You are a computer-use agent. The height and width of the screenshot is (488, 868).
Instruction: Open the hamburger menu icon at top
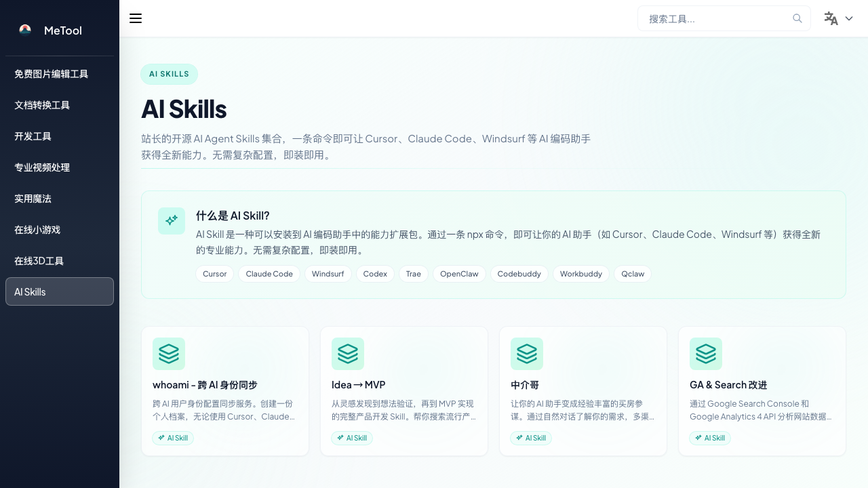coord(136,18)
